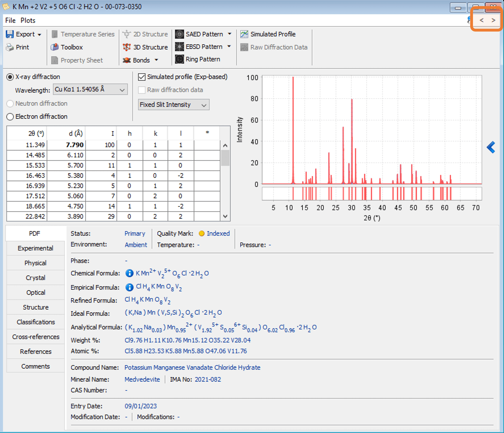Open the EBSD Pattern tool
Viewport: 504px width, 433px height.
click(x=199, y=47)
